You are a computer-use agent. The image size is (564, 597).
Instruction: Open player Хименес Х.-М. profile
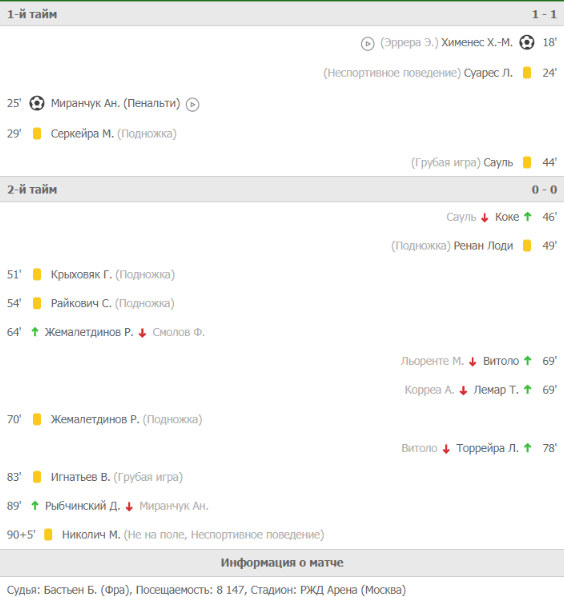coord(477,42)
